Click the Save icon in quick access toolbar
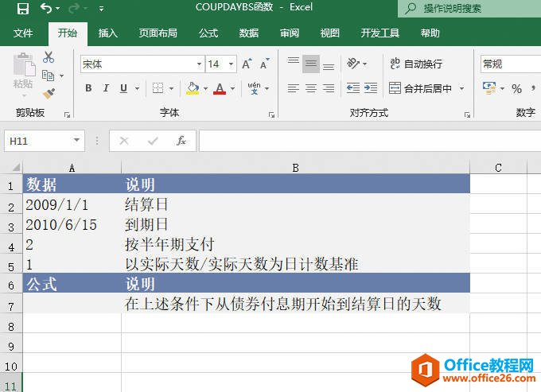This screenshot has height=392, width=541. point(23,8)
